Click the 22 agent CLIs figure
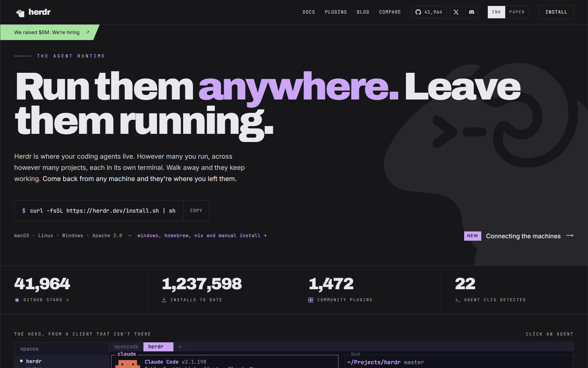The height and width of the screenshot is (368, 588). click(x=465, y=284)
